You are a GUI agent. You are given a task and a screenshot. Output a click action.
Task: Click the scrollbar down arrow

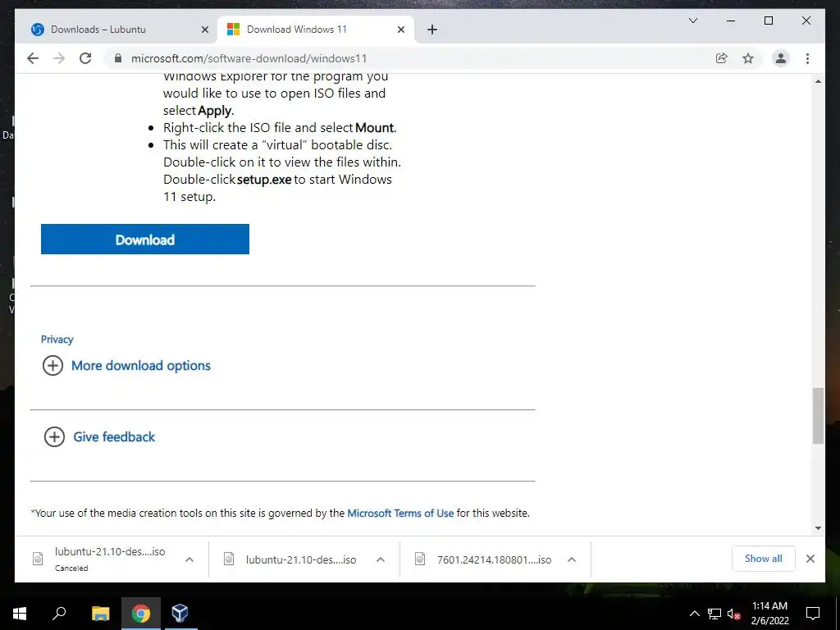pyautogui.click(x=818, y=528)
